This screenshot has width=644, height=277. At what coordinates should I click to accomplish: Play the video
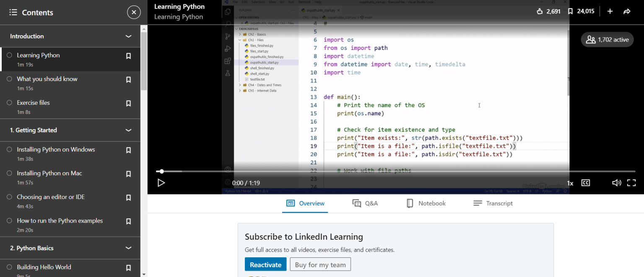161,183
